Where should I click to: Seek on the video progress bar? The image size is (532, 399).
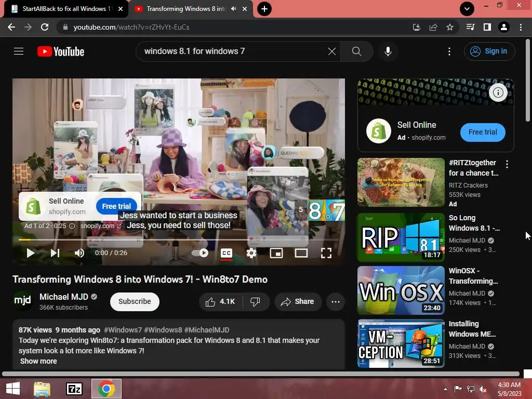(x=179, y=240)
